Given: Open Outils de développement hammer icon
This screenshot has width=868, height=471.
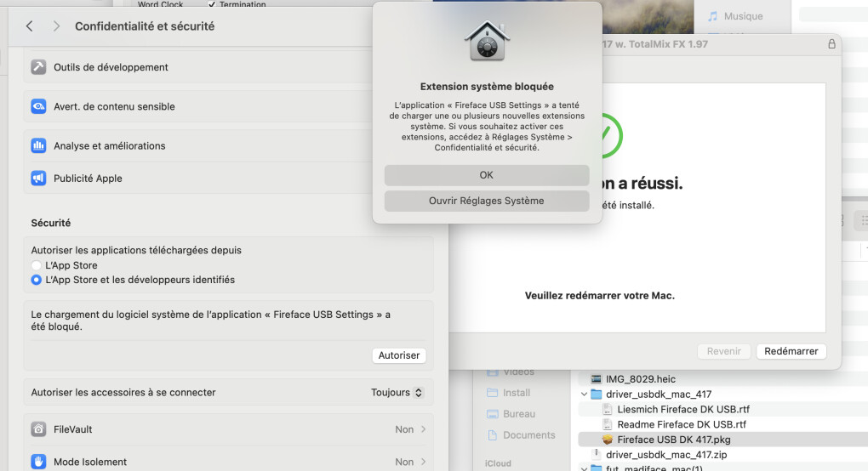Looking at the screenshot, I should point(38,67).
